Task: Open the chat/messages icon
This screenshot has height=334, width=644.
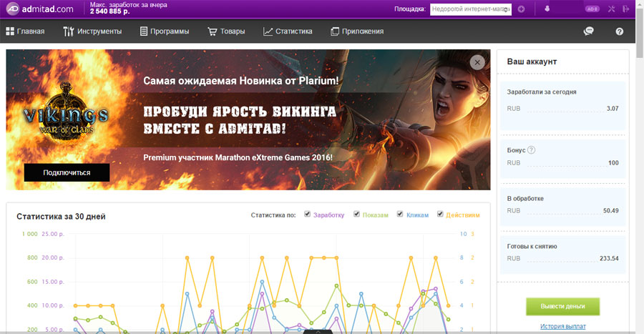Action: click(589, 31)
